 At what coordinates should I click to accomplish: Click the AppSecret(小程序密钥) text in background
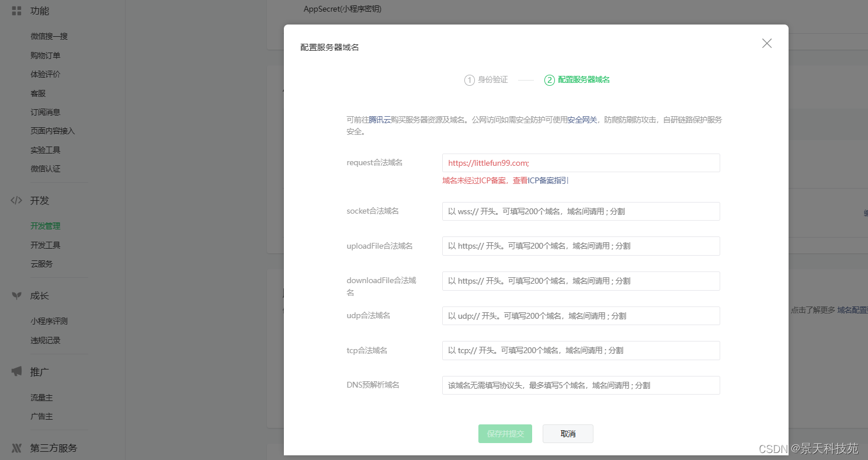[x=342, y=9]
